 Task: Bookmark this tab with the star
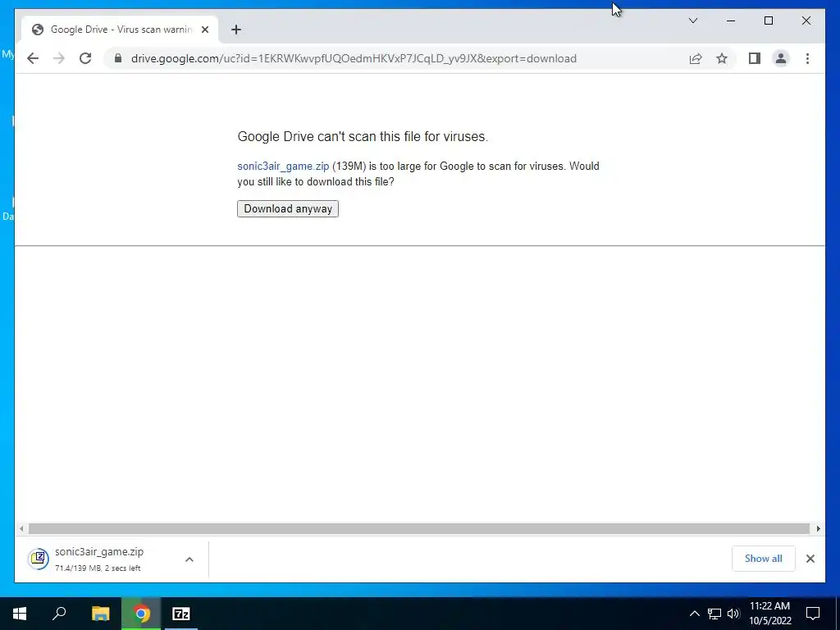[722, 58]
